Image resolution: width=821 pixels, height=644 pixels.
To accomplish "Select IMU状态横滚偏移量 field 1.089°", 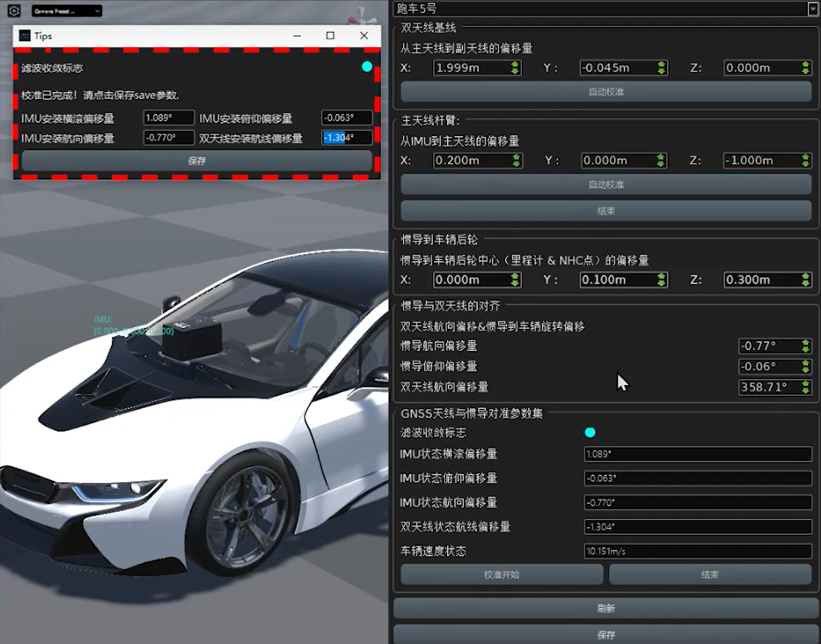I will click(698, 454).
